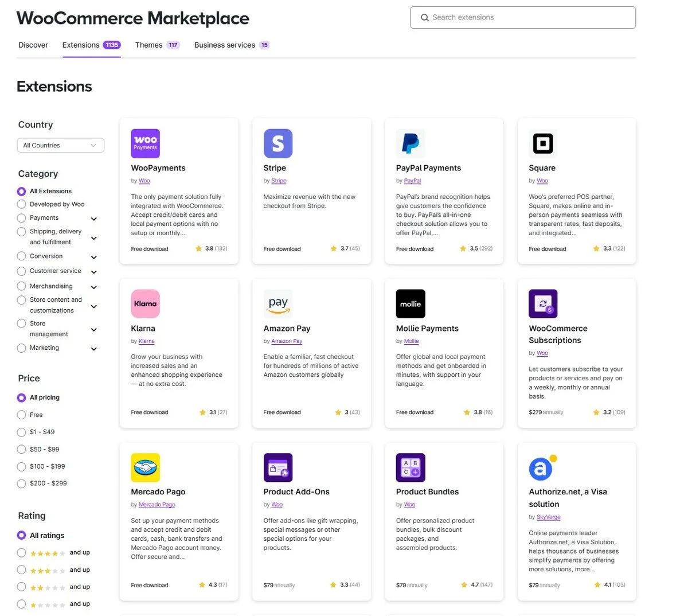Click the WooPayments logo icon

pyautogui.click(x=145, y=143)
